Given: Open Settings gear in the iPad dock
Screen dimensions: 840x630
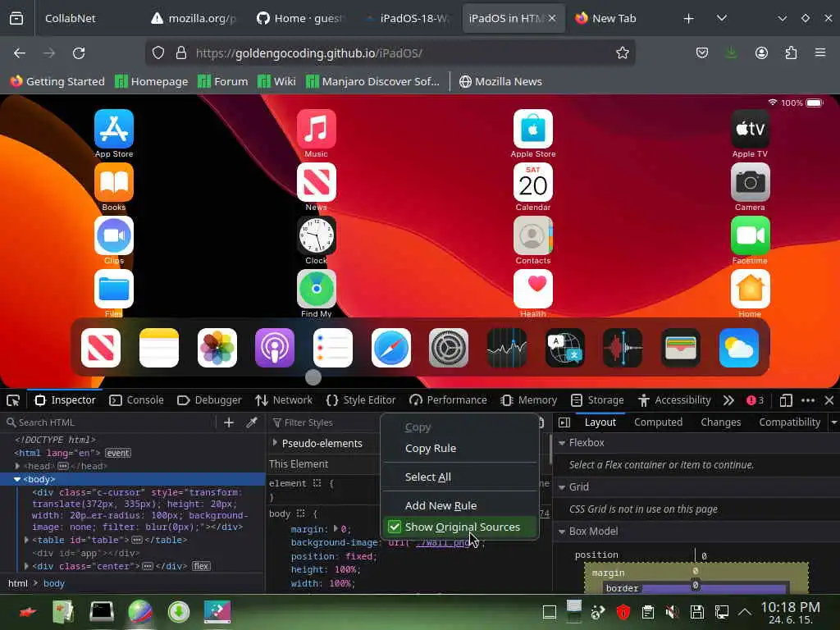Looking at the screenshot, I should click(449, 348).
